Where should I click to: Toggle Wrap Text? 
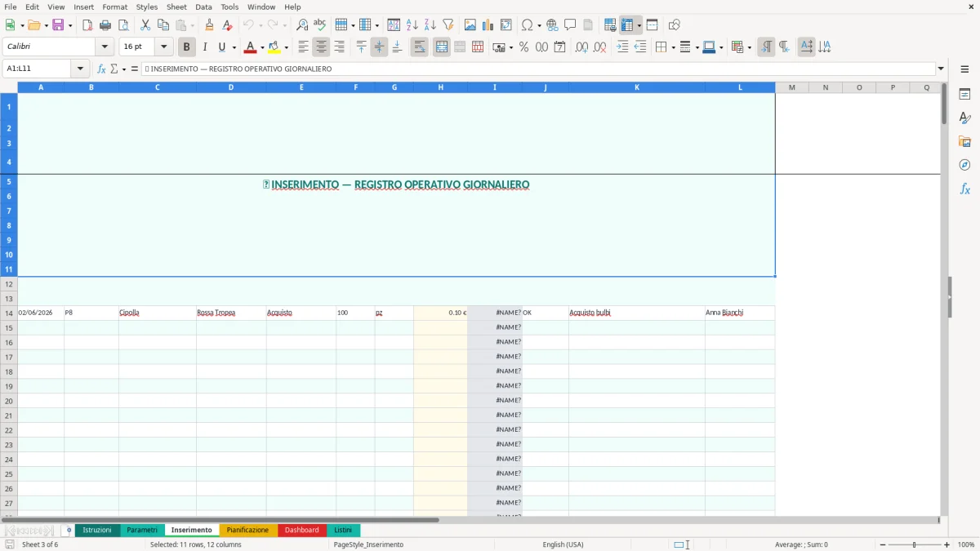click(x=420, y=47)
